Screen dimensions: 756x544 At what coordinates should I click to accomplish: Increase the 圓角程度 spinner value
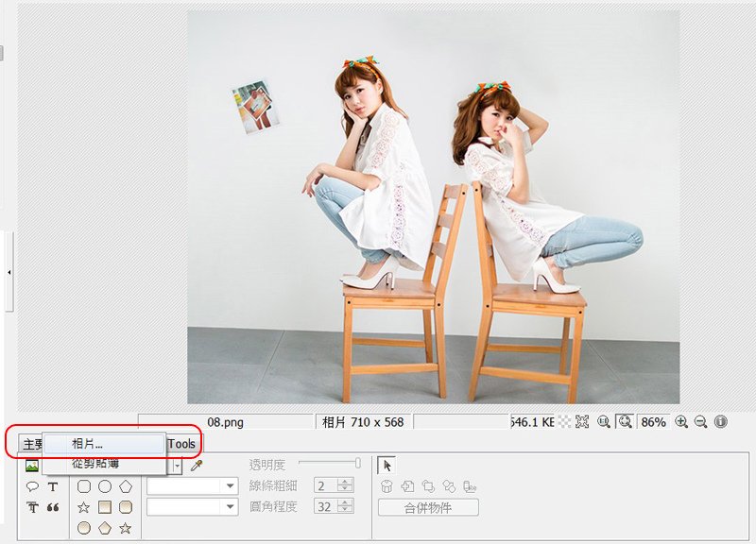point(345,502)
